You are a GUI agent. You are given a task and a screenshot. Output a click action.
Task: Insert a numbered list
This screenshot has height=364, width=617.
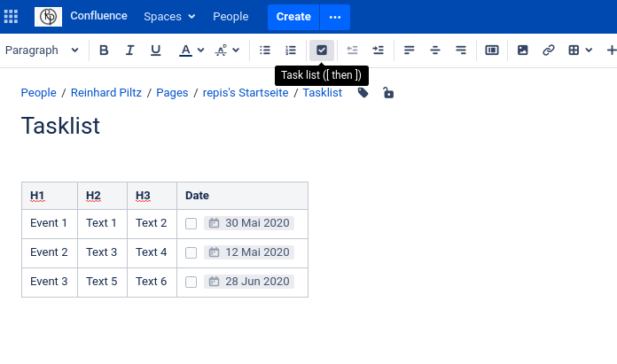(x=291, y=50)
